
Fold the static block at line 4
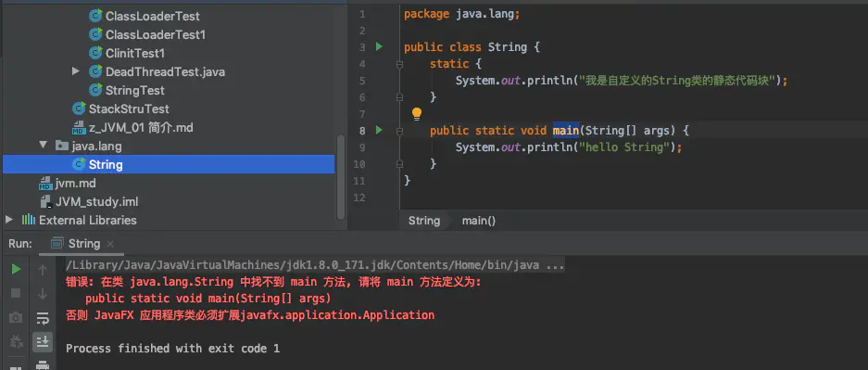point(399,64)
